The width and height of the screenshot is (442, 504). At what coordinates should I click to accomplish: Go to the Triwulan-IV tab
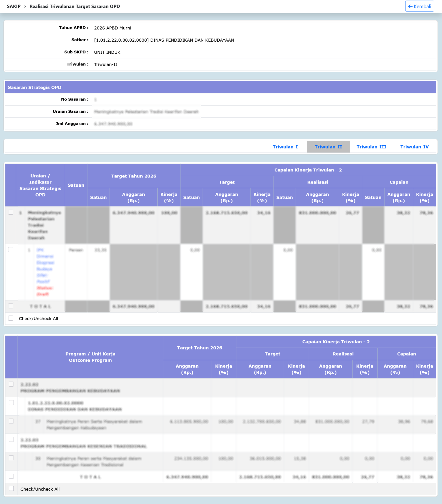(414, 147)
